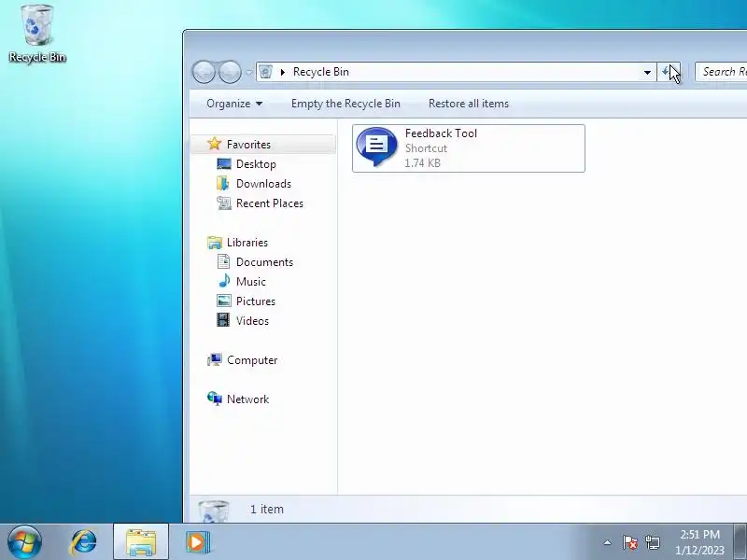Click the Music note icon
The height and width of the screenshot is (560, 747).
(224, 281)
